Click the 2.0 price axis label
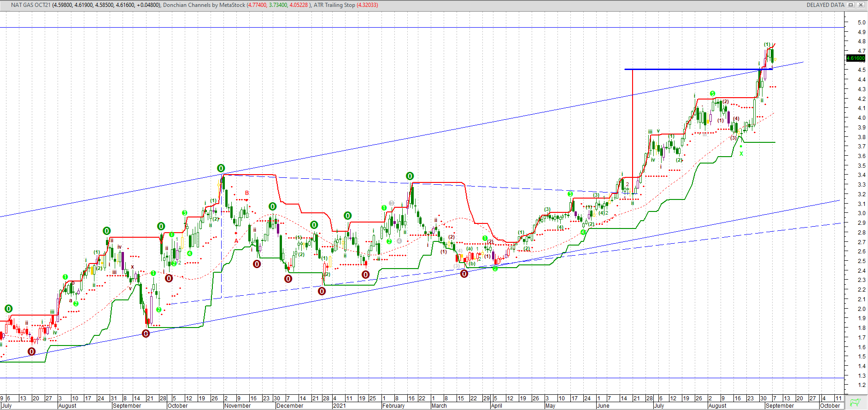Viewport: 868px width, 410px height. [x=862, y=309]
